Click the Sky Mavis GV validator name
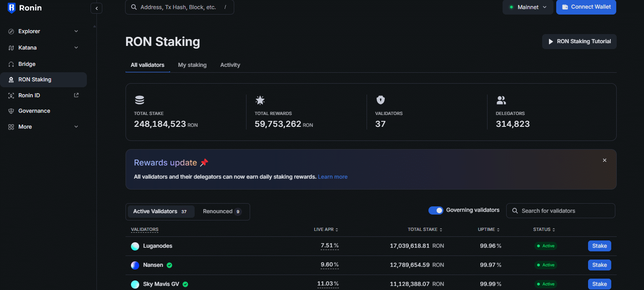 pos(161,284)
